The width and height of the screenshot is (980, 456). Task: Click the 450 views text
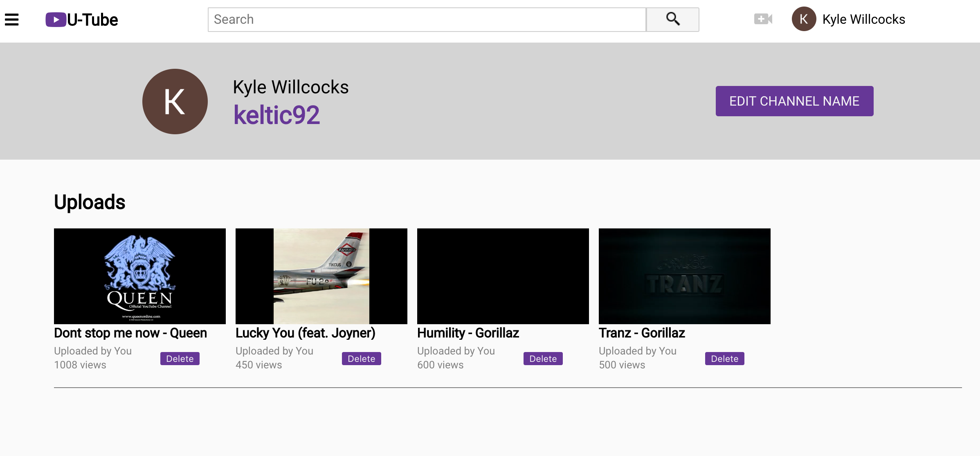(x=259, y=365)
